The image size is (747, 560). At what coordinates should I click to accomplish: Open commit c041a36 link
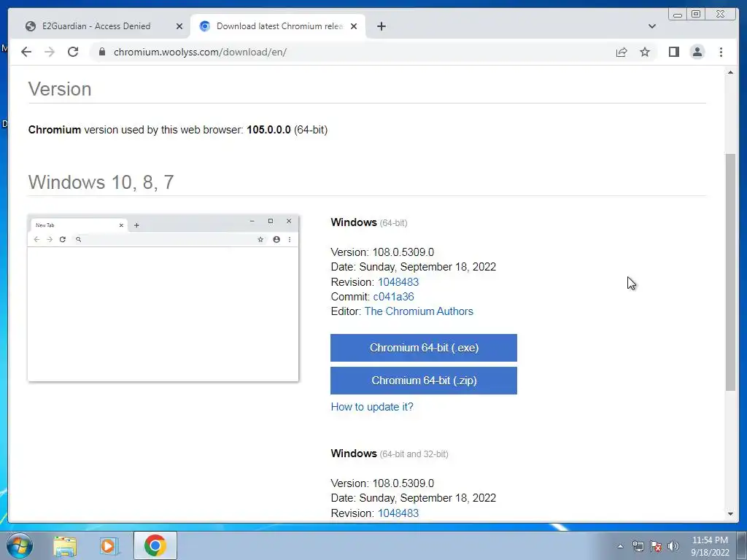coord(393,297)
